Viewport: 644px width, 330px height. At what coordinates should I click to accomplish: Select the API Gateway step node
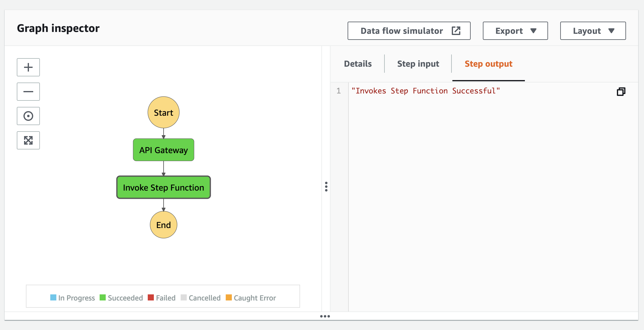[163, 149]
